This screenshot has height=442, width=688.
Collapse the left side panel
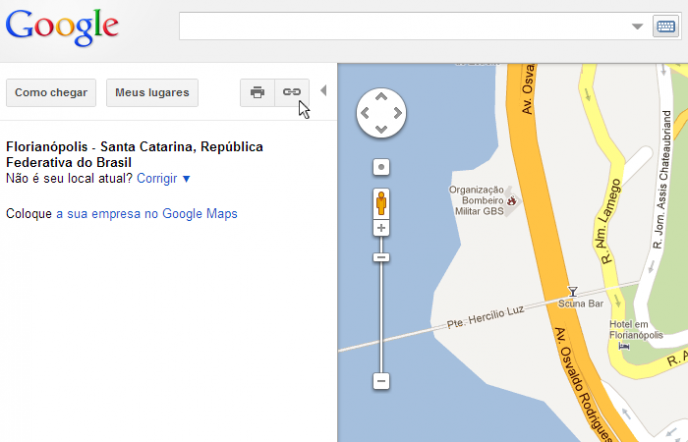click(x=323, y=92)
